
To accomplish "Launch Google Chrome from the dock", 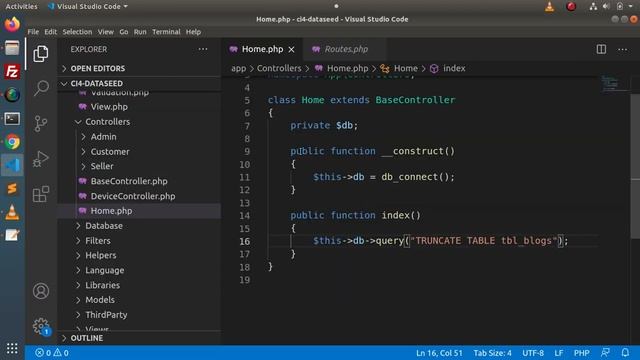I will click(x=12, y=142).
